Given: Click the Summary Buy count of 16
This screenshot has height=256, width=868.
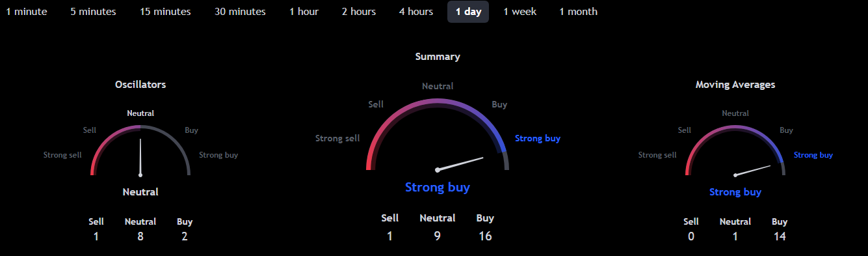Looking at the screenshot, I should pyautogui.click(x=485, y=236).
